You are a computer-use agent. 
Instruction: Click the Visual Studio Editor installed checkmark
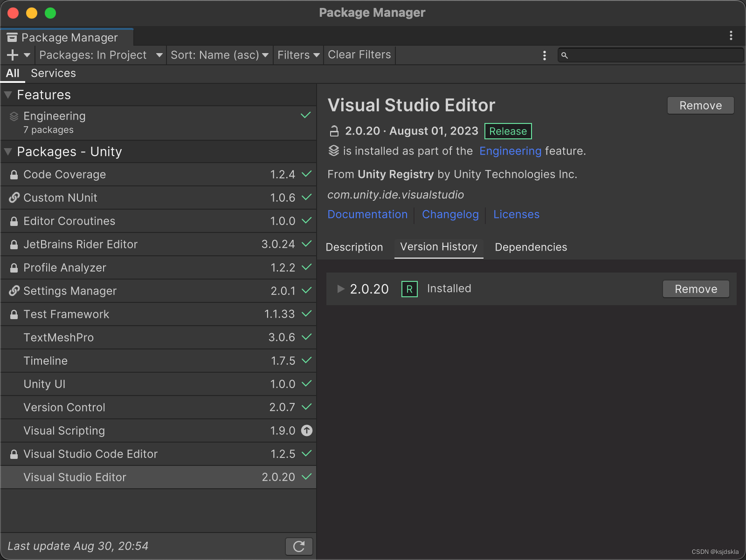(x=307, y=477)
